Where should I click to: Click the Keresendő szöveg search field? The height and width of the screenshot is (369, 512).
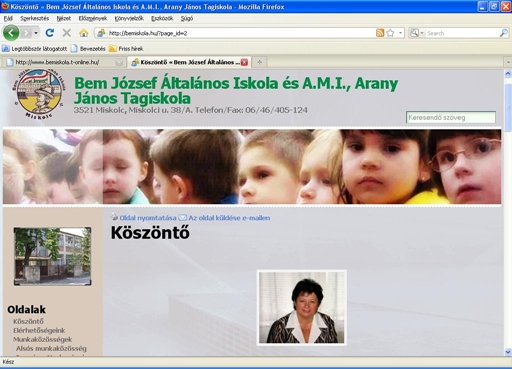click(x=451, y=117)
